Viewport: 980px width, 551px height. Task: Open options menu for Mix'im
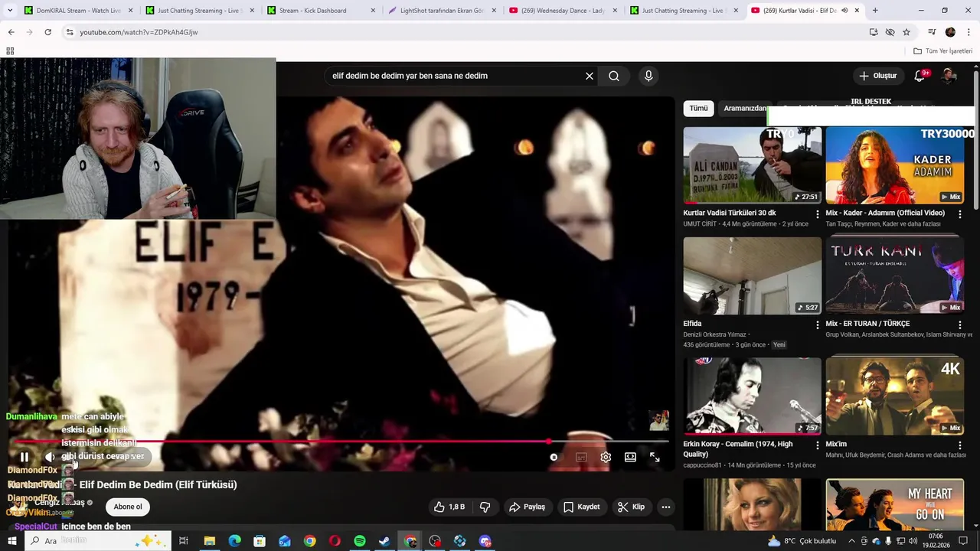point(959,445)
